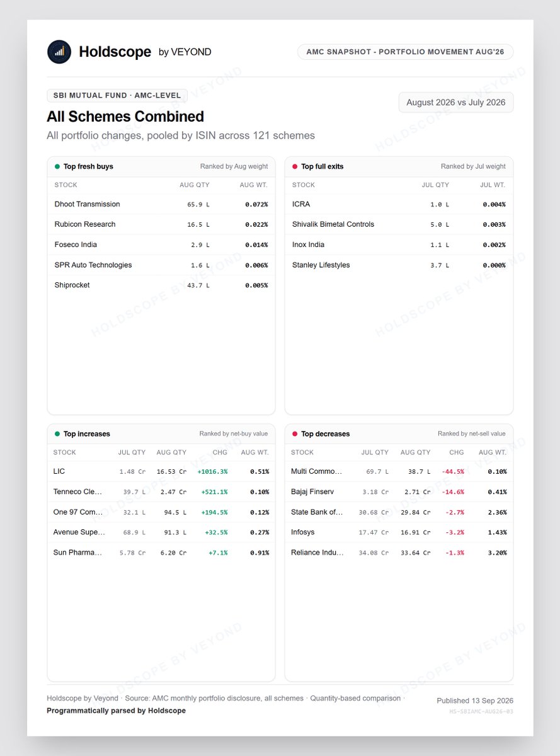Click the AUG QTY header in fresh buys
Image resolution: width=560 pixels, height=756 pixels.
(x=195, y=185)
